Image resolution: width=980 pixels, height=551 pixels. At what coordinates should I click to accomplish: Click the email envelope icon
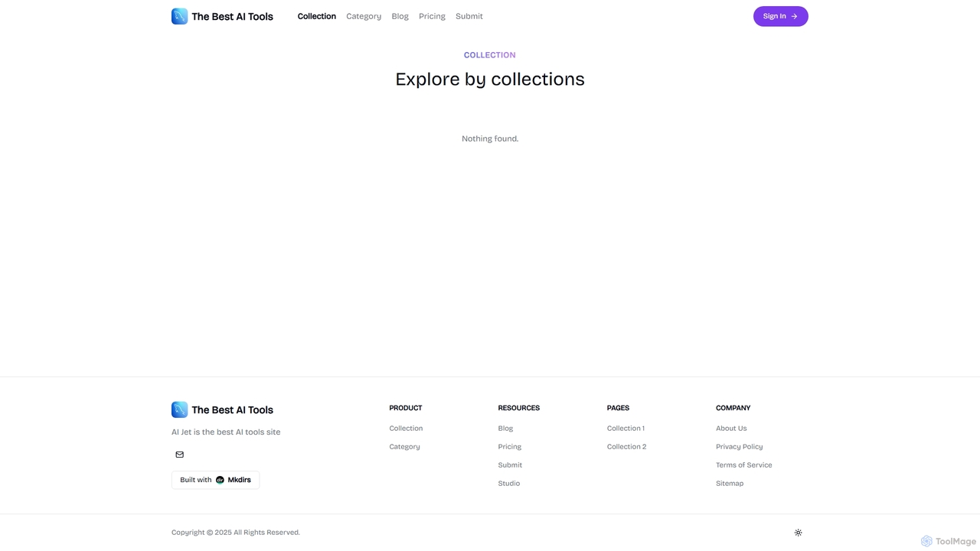click(180, 455)
